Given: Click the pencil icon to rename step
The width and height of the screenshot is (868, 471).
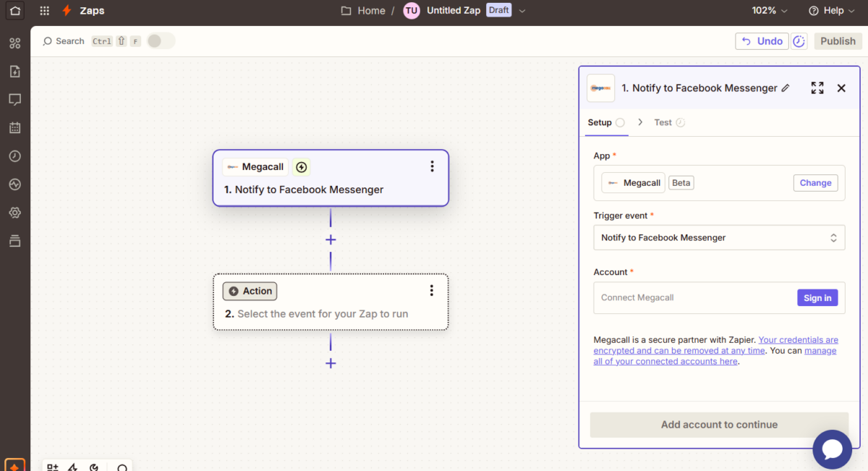Looking at the screenshot, I should coord(786,88).
